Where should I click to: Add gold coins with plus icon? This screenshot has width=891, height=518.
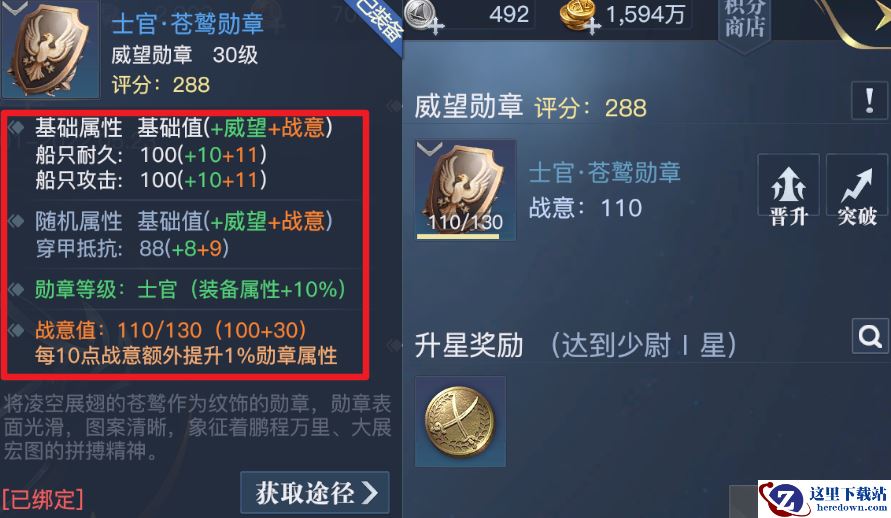[x=592, y=26]
